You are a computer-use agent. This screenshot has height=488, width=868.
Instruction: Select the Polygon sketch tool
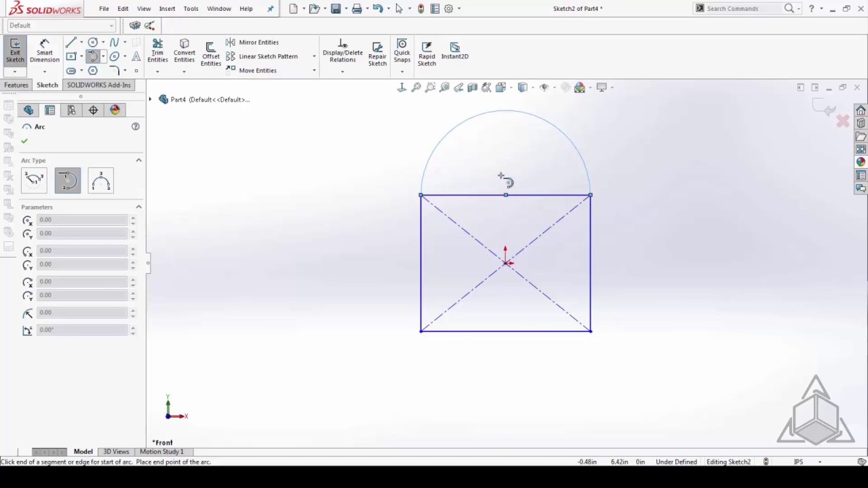click(93, 70)
